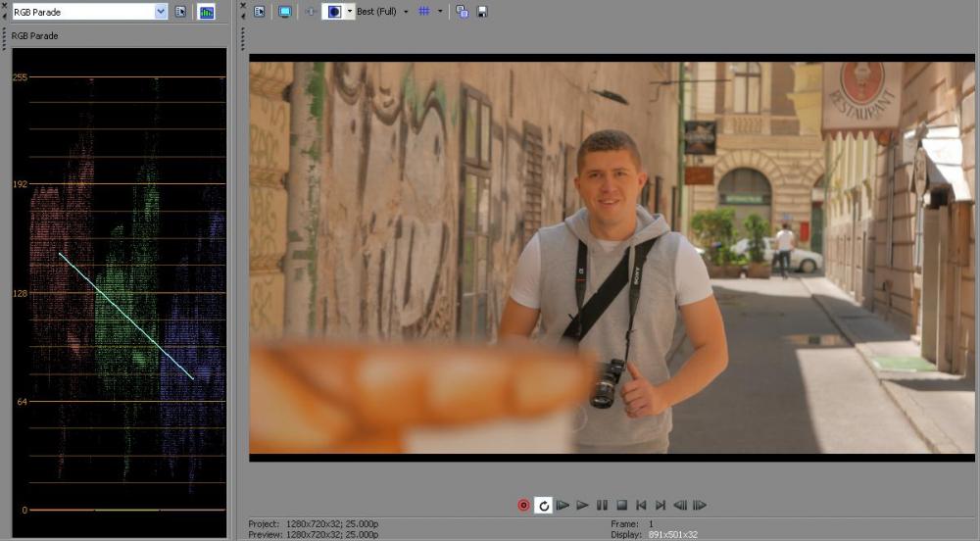Pause the video preview
980x541 pixels.
602,505
